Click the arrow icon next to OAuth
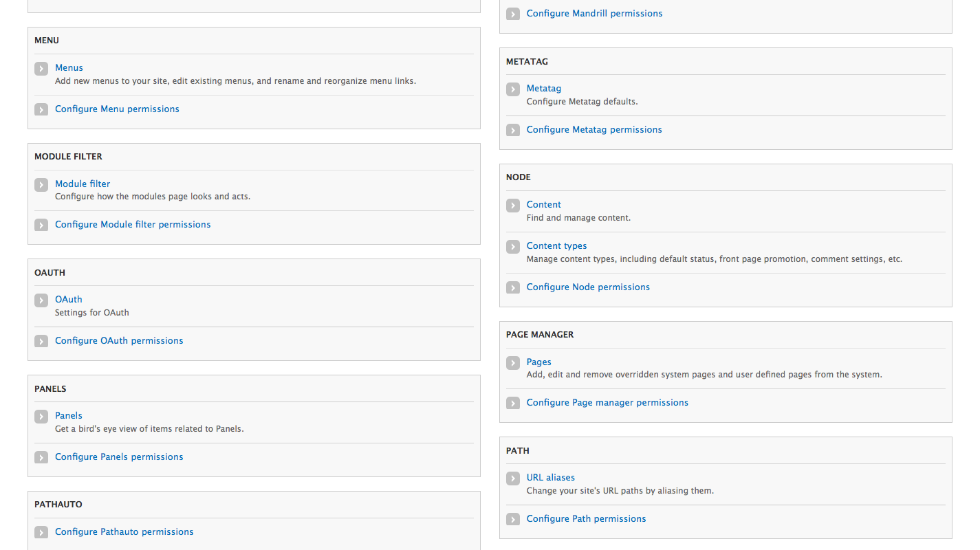This screenshot has height=550, width=980. pyautogui.click(x=41, y=300)
